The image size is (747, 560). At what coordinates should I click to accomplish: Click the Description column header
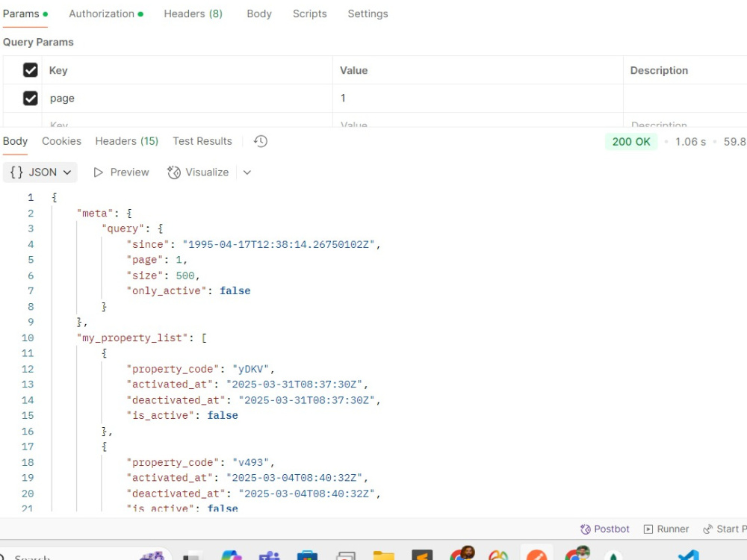[659, 70]
